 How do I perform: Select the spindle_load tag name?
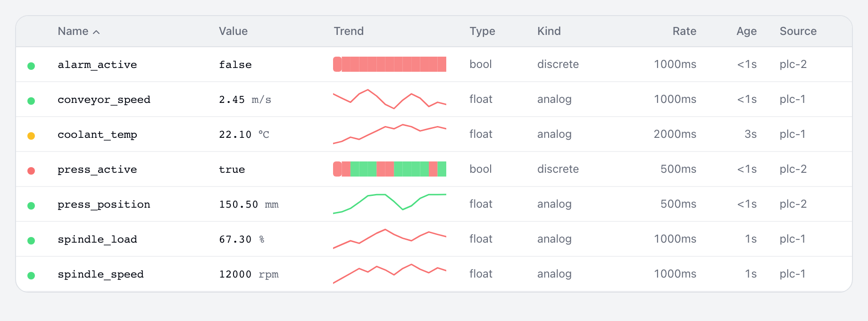coord(97,239)
